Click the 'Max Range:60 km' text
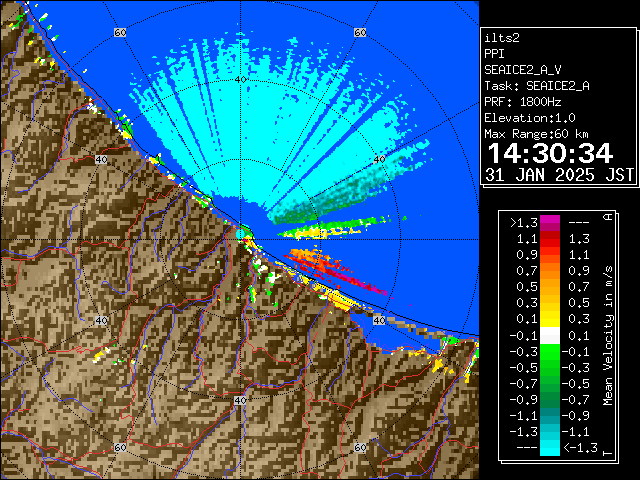The image size is (640, 480). pyautogui.click(x=537, y=134)
